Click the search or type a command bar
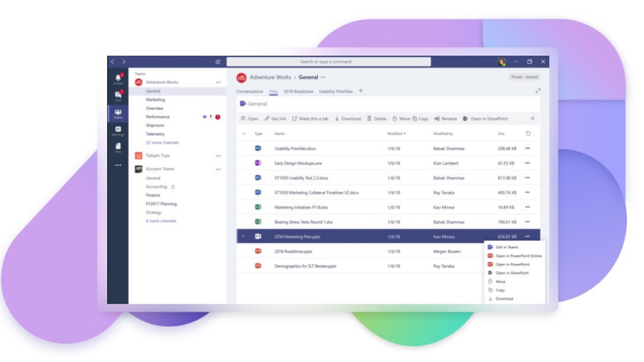The height and width of the screenshot is (362, 644). (x=329, y=61)
